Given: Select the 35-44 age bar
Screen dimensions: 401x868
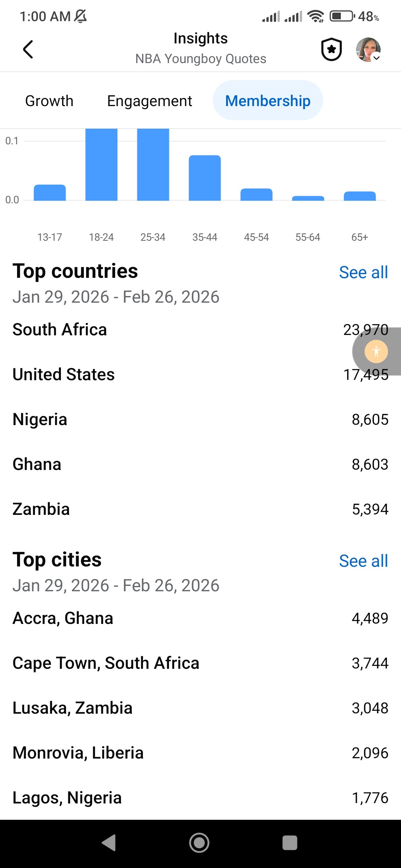Looking at the screenshot, I should click(205, 178).
